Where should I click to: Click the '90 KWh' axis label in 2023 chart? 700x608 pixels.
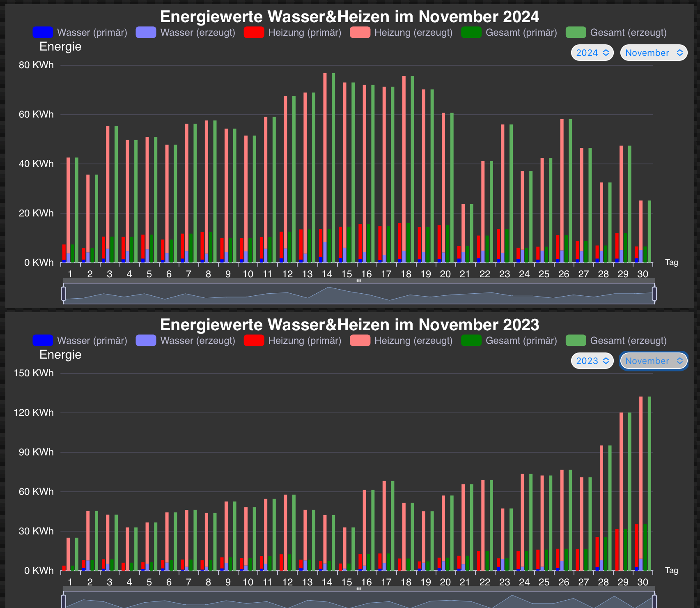(36, 452)
